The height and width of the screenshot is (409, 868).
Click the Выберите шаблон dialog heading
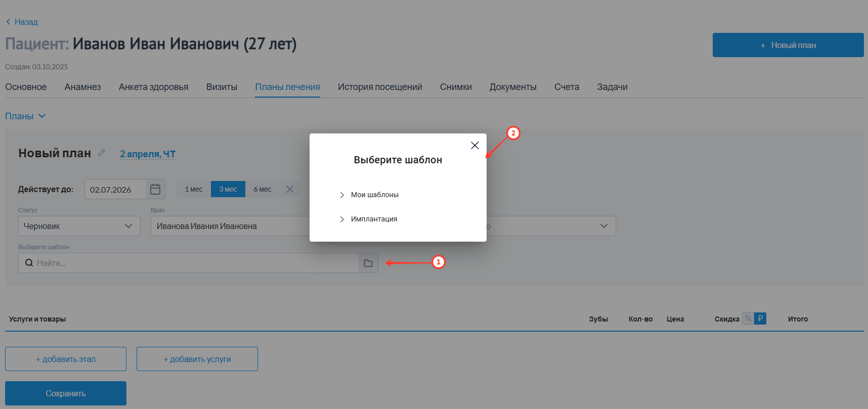pos(398,160)
